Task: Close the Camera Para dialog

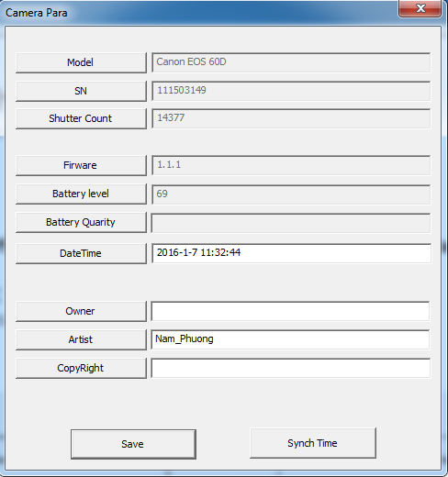Action: [x=420, y=8]
